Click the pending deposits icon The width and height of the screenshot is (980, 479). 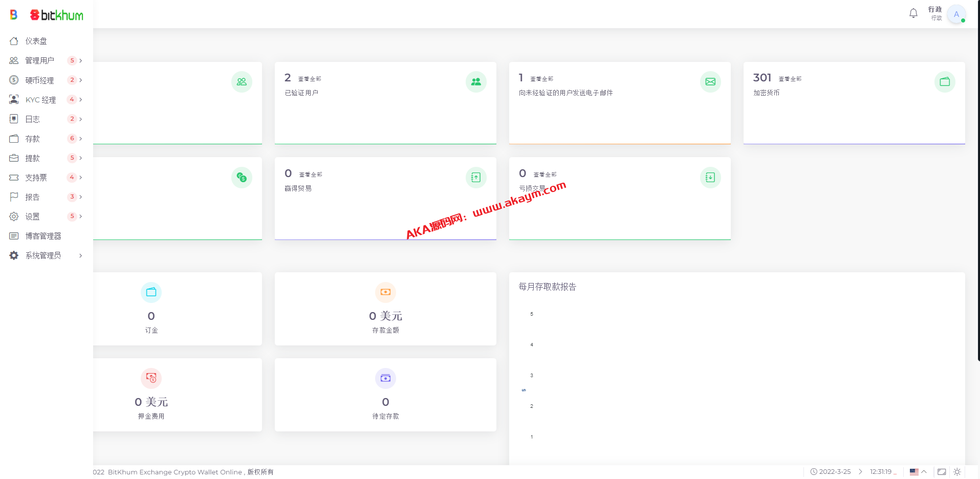click(385, 378)
